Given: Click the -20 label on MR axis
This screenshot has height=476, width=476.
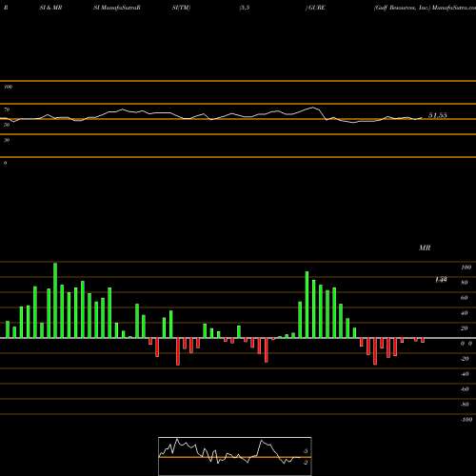Looking at the screenshot, I should (x=465, y=359).
